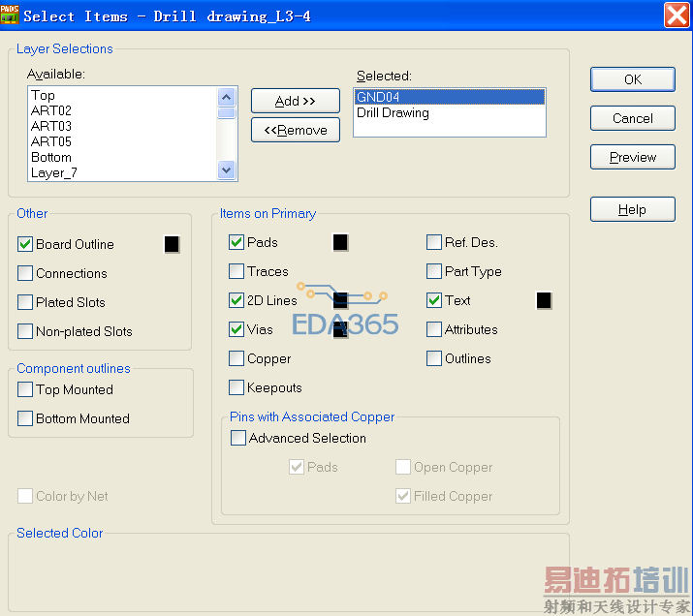The width and height of the screenshot is (693, 616).
Task: Open the Board Outline color swatch
Action: point(172,244)
